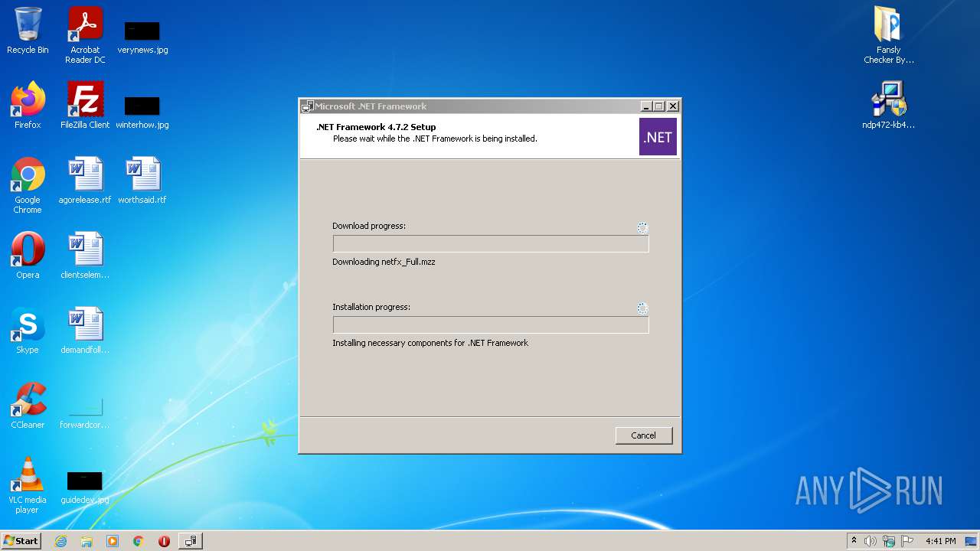Close the .NET Framework setup window

pos(673,106)
